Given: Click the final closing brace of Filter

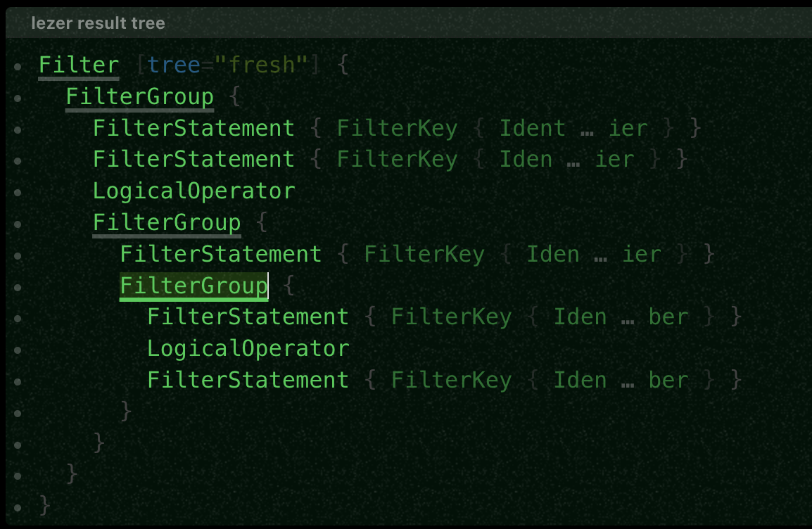Looking at the screenshot, I should (x=45, y=504).
